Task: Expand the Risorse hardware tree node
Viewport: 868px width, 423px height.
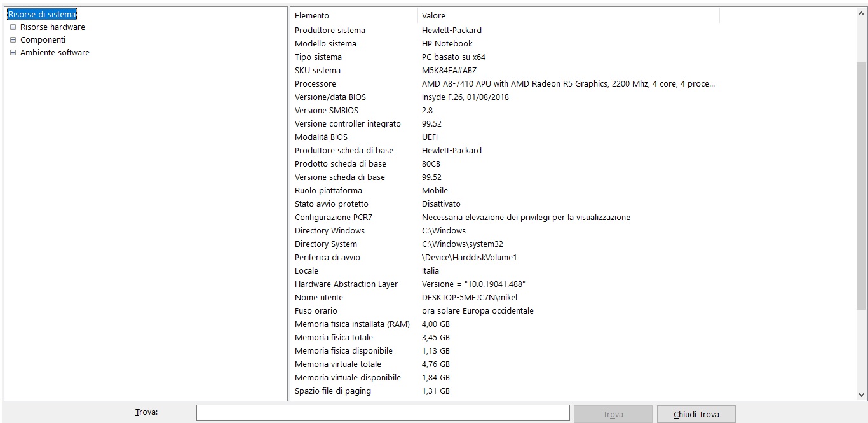Action: tap(13, 27)
